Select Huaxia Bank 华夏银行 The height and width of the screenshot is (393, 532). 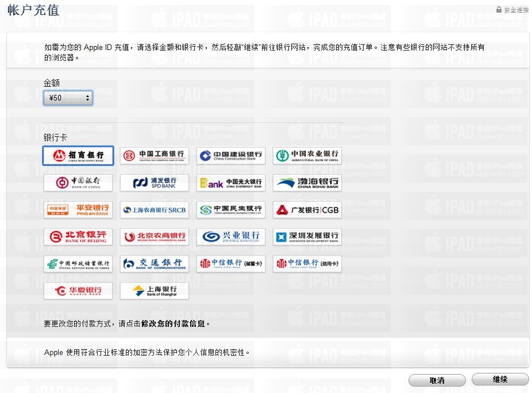coord(78,291)
